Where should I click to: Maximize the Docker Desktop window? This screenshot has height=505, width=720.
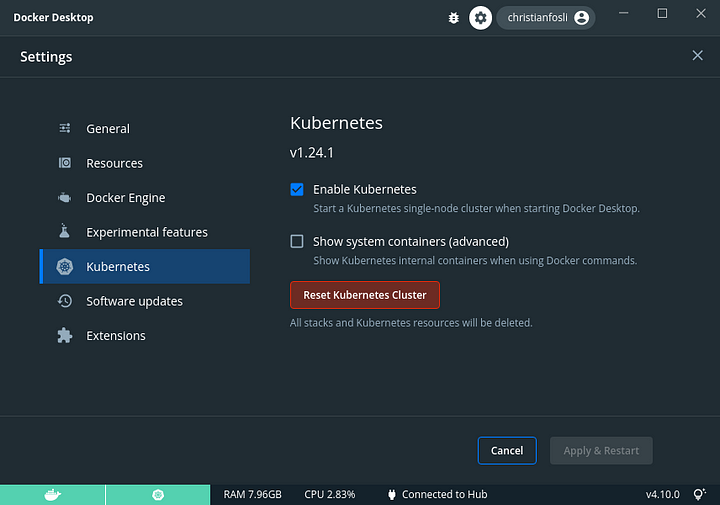(x=662, y=13)
